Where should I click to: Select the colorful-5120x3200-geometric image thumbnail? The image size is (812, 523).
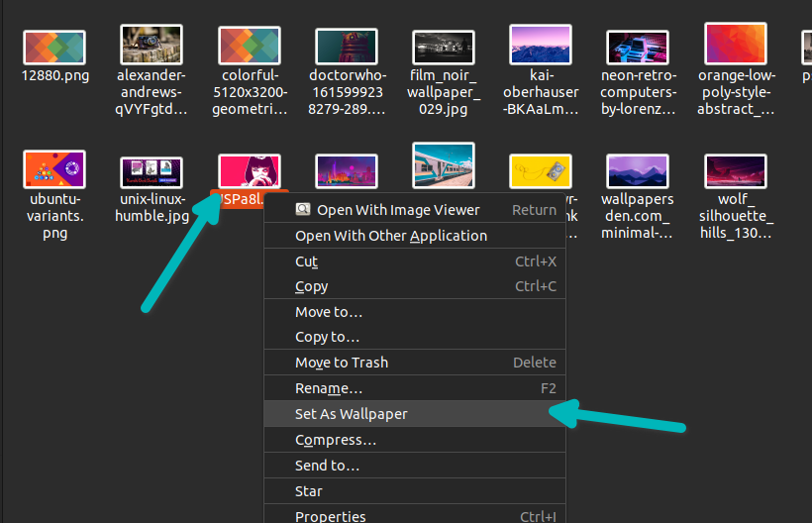click(250, 46)
